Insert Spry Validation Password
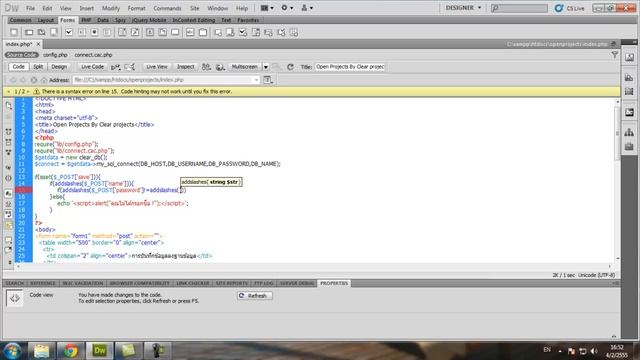This screenshot has width=640, height=360. (268, 32)
